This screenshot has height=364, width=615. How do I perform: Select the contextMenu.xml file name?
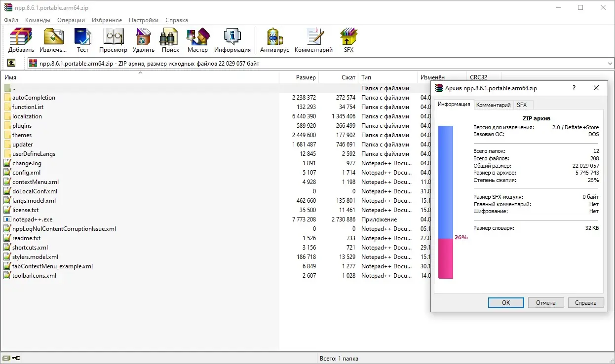[x=36, y=182]
